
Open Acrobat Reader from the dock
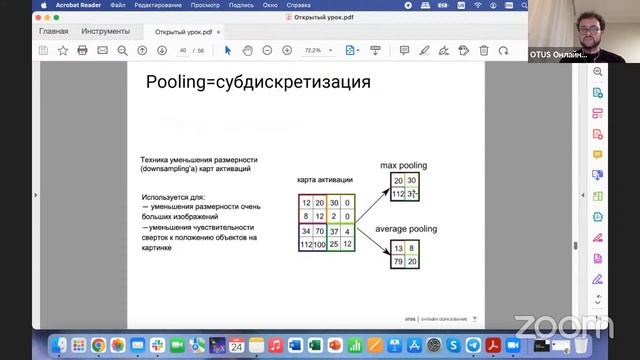click(x=493, y=346)
